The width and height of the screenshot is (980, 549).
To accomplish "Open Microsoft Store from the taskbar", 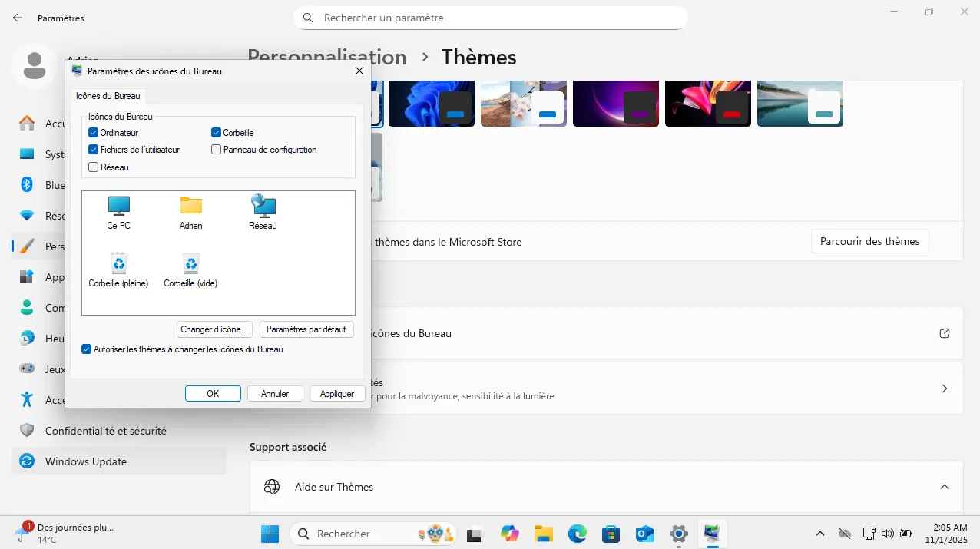I will tap(611, 533).
